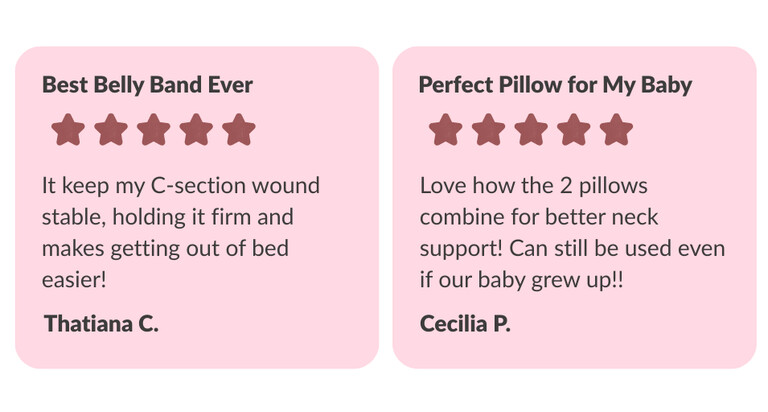Click reviewer name Thatiana C.
The height and width of the screenshot is (412, 768).
[101, 324]
